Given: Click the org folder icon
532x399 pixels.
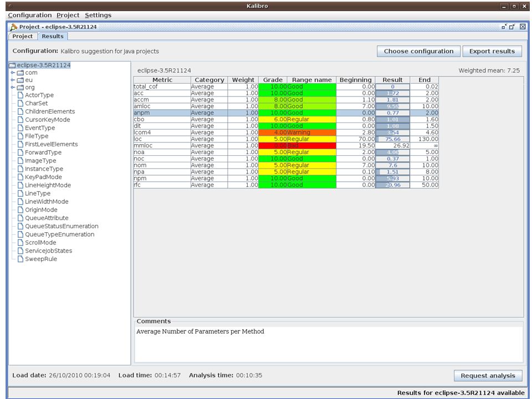Looking at the screenshot, I should point(21,88).
